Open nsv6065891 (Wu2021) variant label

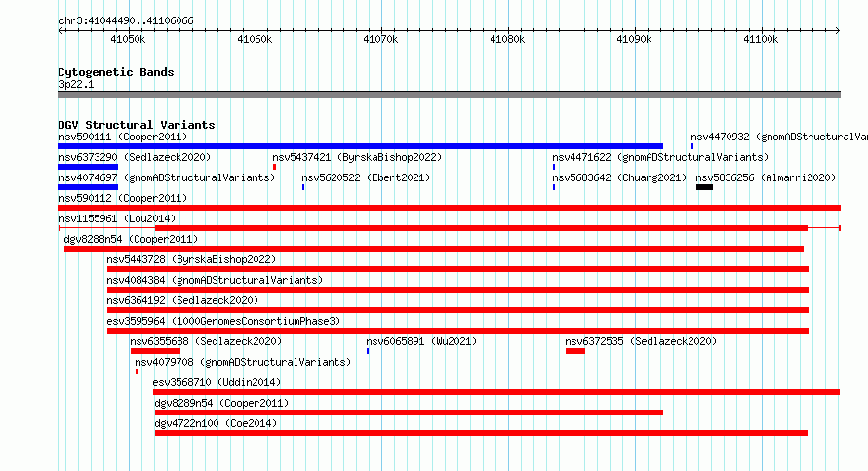click(x=421, y=341)
